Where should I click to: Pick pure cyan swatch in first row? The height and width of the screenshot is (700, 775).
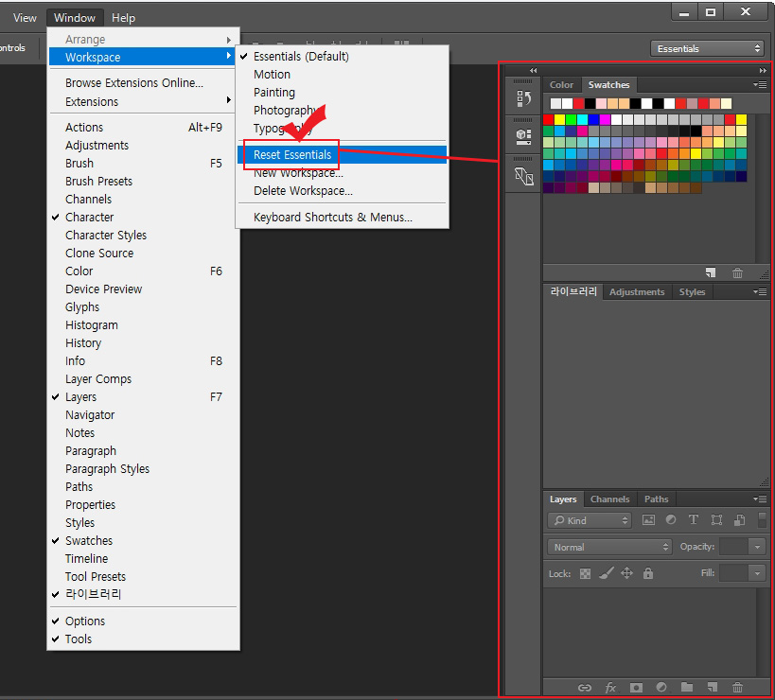(583, 119)
